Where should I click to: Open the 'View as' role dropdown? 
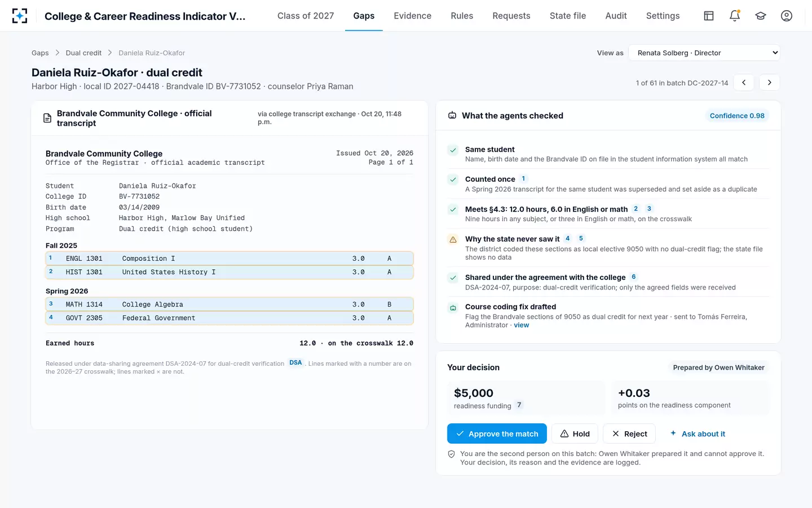[x=704, y=53]
